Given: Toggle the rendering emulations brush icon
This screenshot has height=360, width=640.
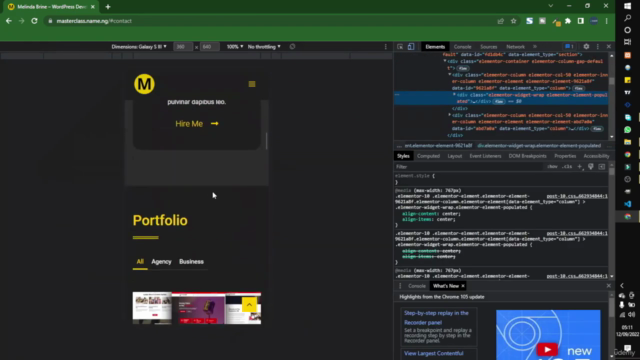Looking at the screenshot, I should (591, 167).
